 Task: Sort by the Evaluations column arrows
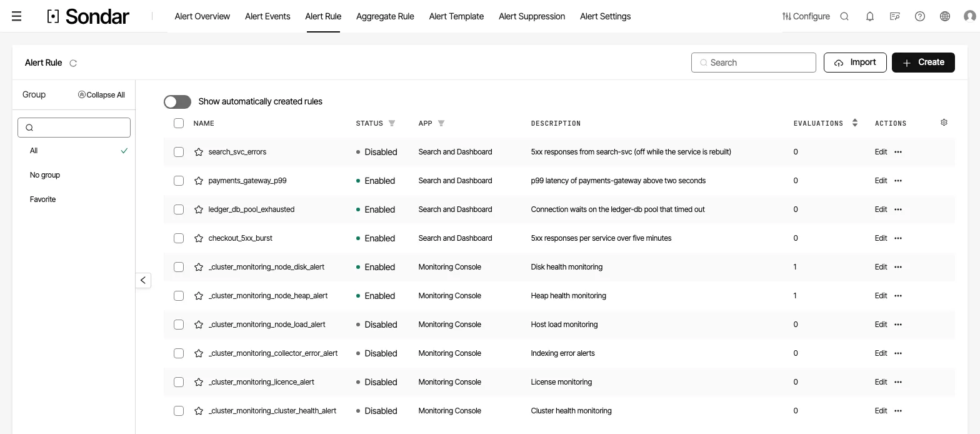click(x=855, y=123)
